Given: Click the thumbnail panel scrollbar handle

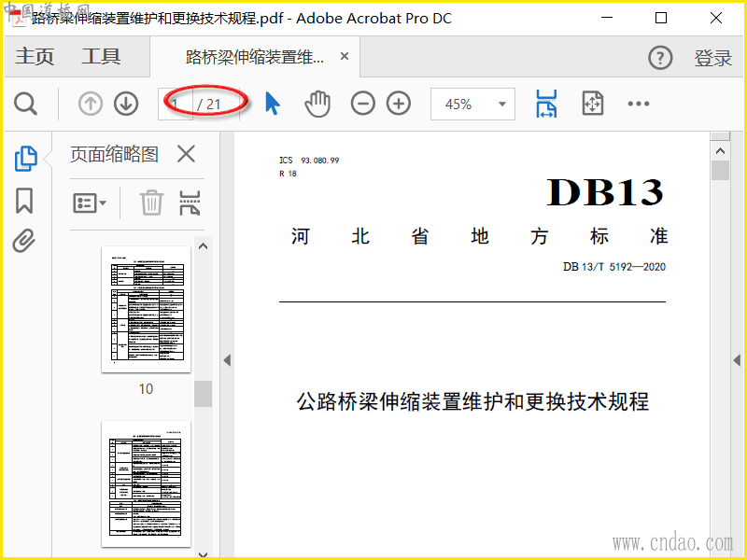Looking at the screenshot, I should point(203,393).
